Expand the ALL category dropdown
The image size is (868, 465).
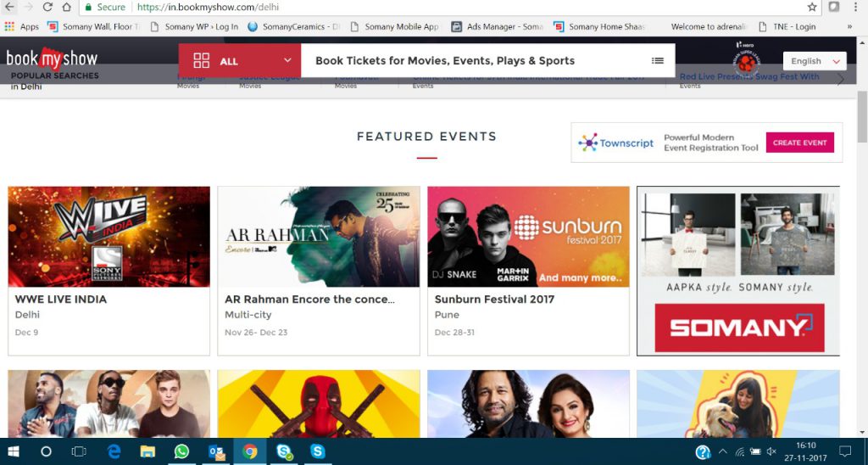(x=240, y=60)
